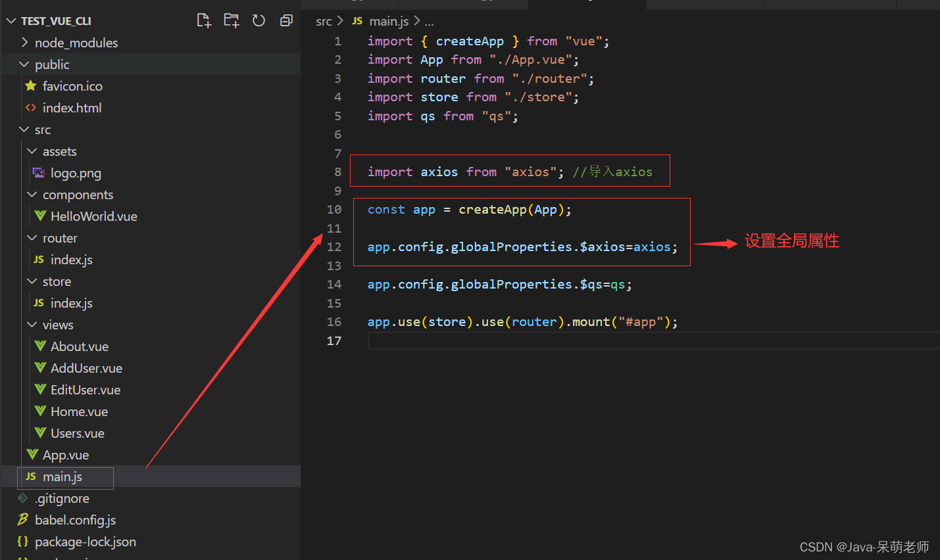Click the breadcrumb ellipsis segment
The image size is (940, 560).
point(429,22)
